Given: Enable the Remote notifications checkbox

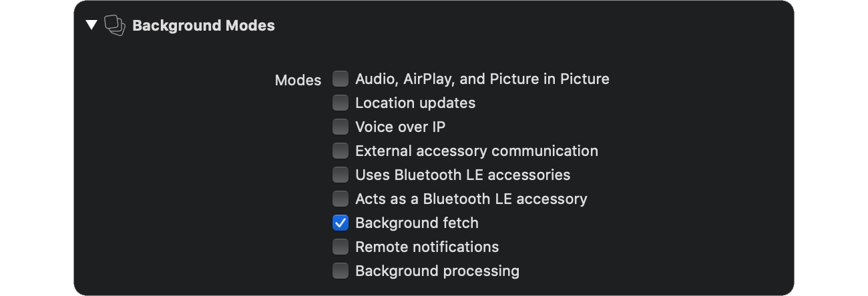Looking at the screenshot, I should 341,247.
